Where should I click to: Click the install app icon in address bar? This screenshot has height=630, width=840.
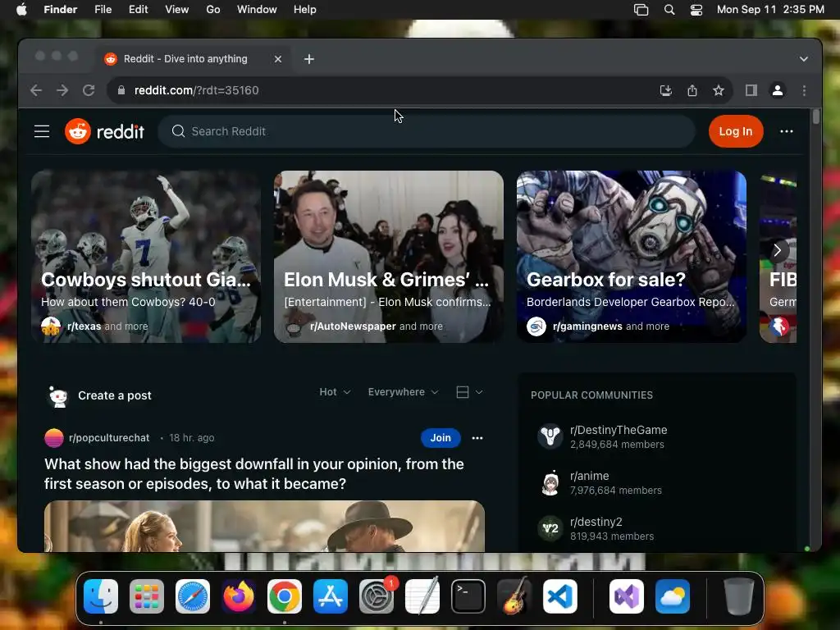[x=666, y=90]
